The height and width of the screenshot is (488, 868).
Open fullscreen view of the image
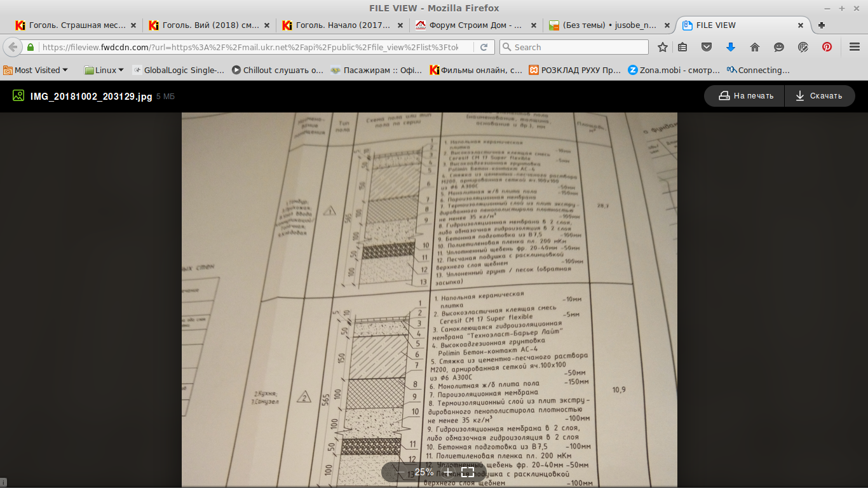(468, 472)
